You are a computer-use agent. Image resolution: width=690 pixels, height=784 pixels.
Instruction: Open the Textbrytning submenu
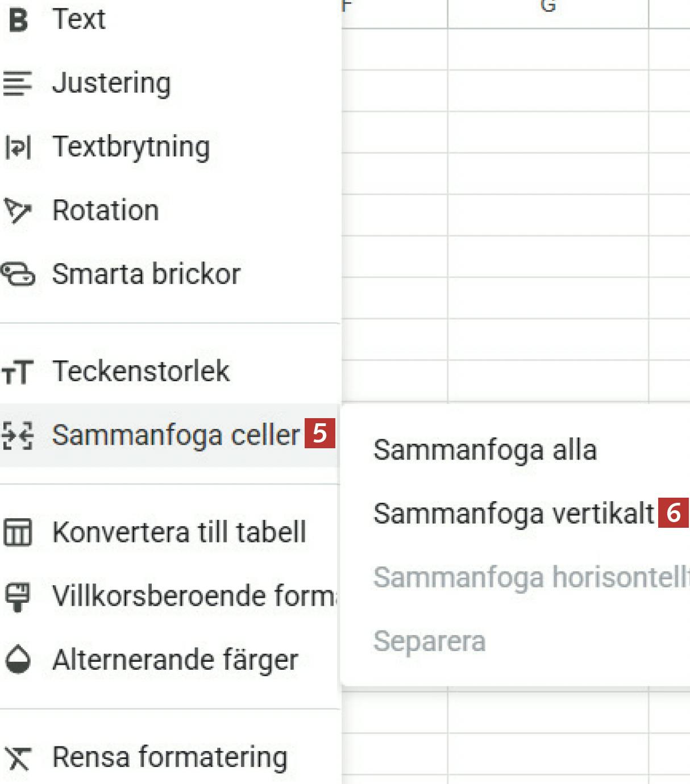click(131, 147)
